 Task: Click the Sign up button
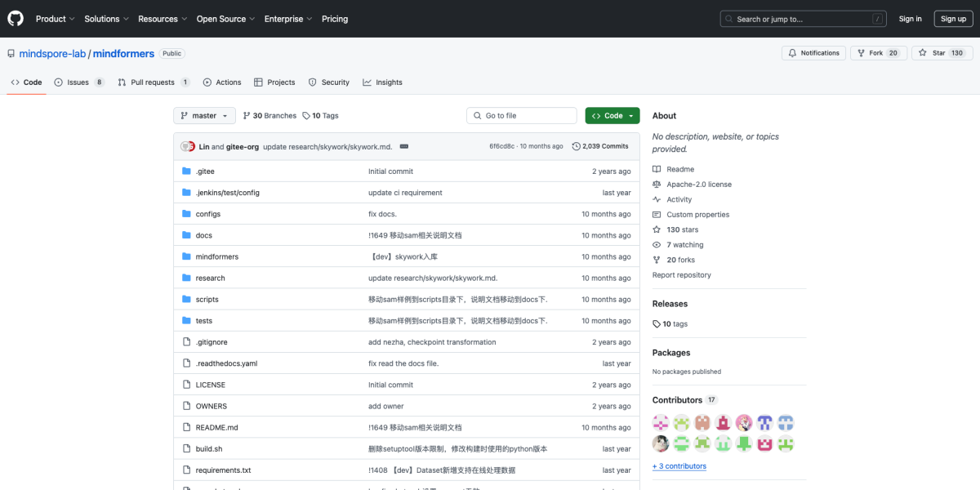tap(953, 18)
